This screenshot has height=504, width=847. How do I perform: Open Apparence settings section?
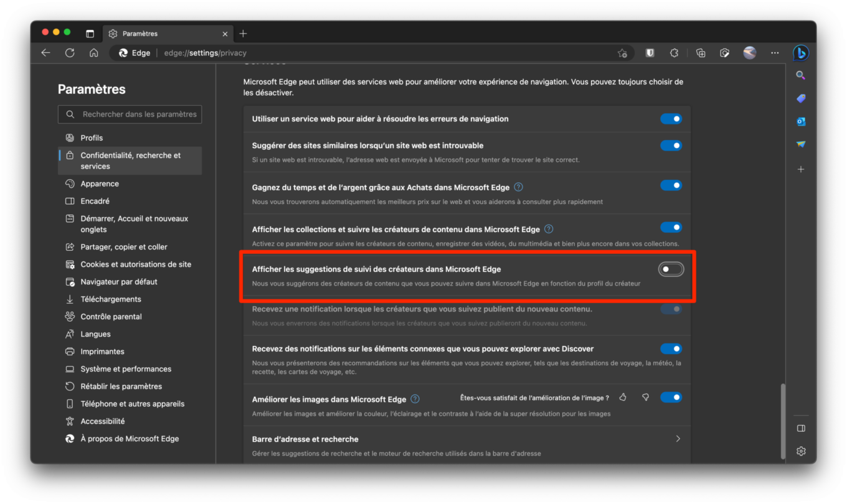point(130,184)
